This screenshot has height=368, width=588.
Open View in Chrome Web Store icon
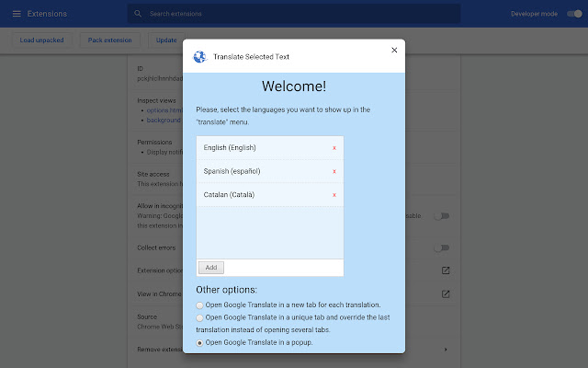coord(446,294)
